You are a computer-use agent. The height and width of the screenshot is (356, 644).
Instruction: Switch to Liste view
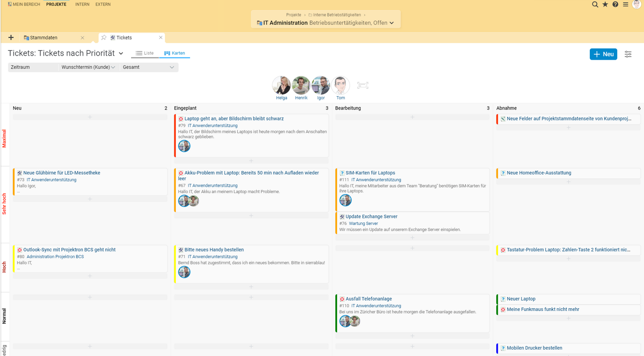[x=144, y=53]
